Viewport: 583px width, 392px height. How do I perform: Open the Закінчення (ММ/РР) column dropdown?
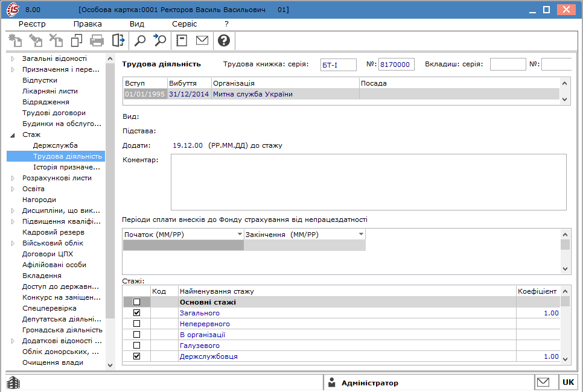point(361,234)
